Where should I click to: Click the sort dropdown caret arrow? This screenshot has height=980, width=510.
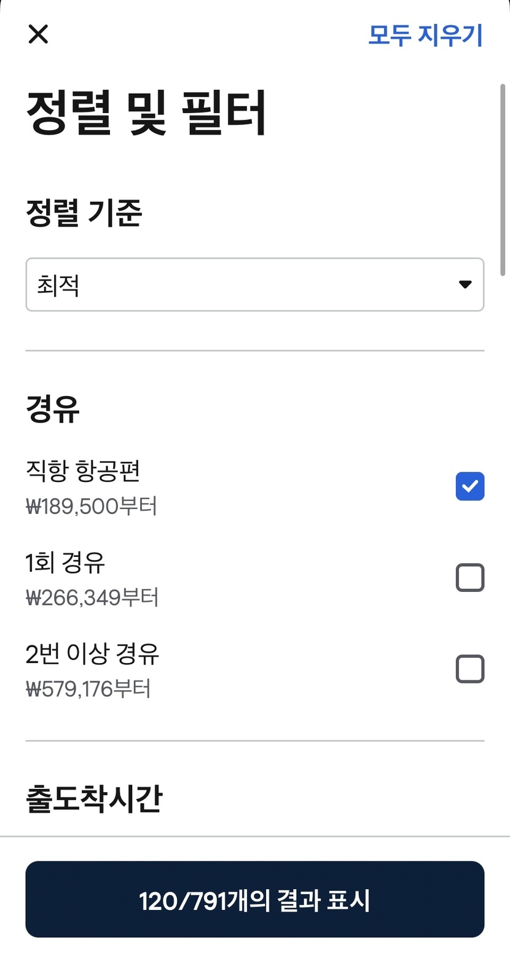[x=465, y=284]
